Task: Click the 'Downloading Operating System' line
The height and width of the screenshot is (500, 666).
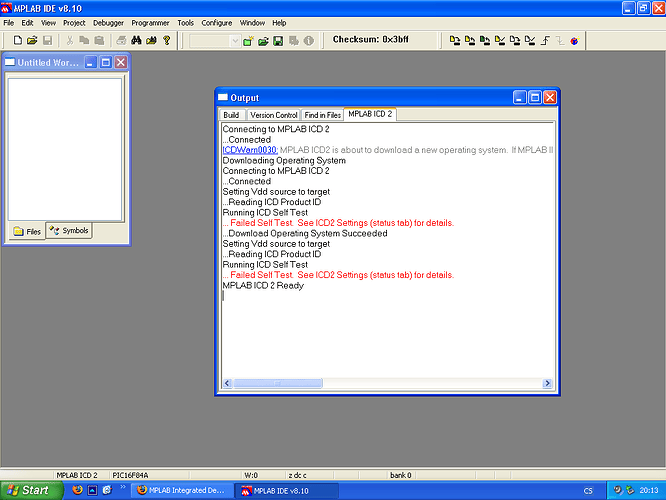Action: [284, 161]
